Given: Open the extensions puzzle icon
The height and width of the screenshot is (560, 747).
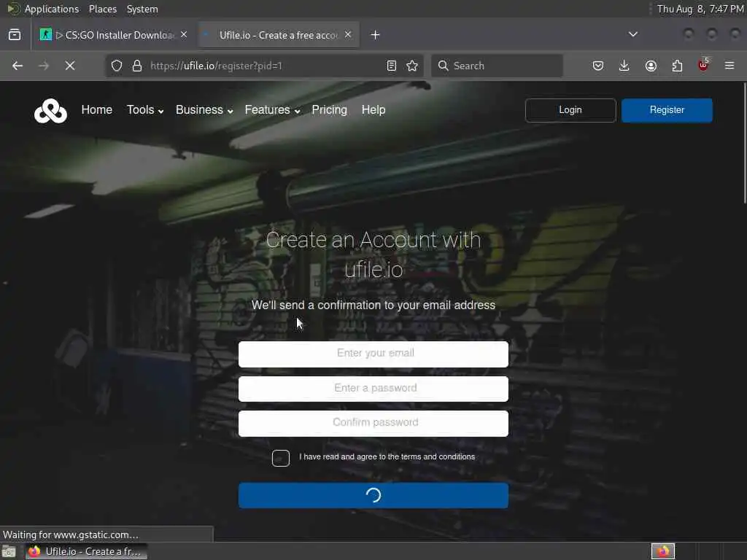Looking at the screenshot, I should [x=677, y=66].
